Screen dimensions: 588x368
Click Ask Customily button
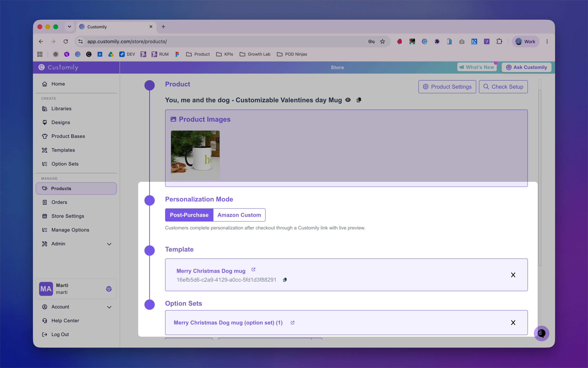tap(526, 67)
